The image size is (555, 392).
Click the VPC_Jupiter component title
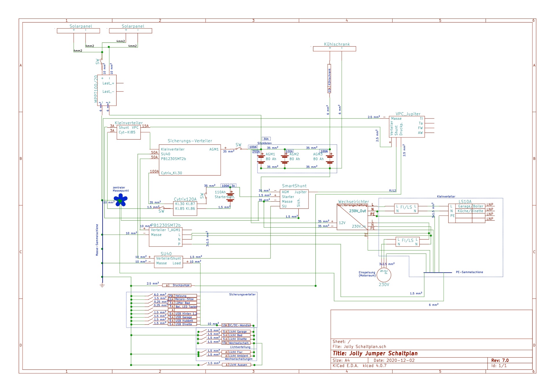click(408, 114)
